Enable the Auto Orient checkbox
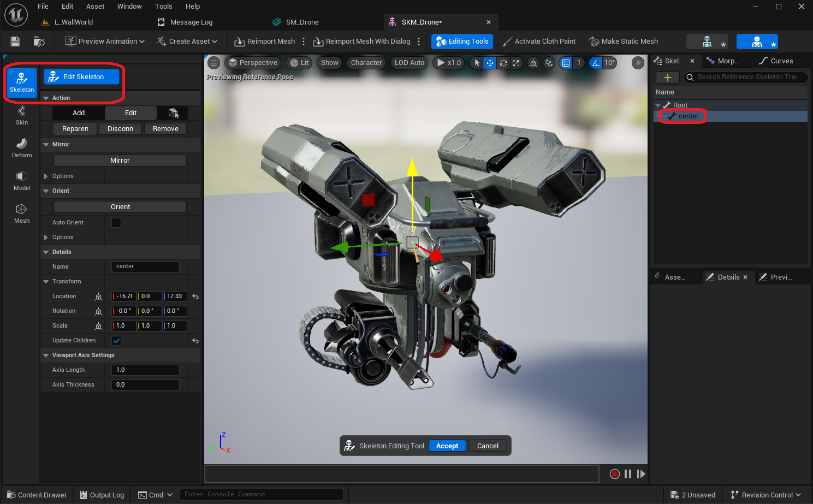Screen dimensions: 813x504 (116, 223)
